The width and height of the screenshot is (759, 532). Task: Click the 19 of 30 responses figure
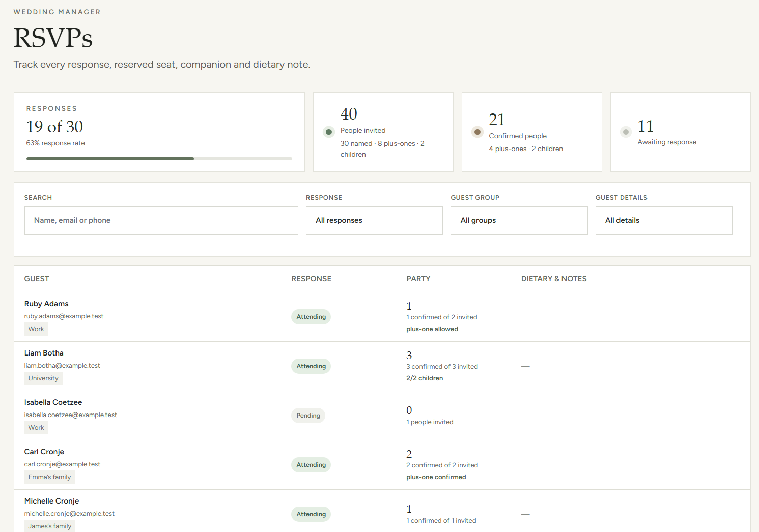tap(54, 127)
